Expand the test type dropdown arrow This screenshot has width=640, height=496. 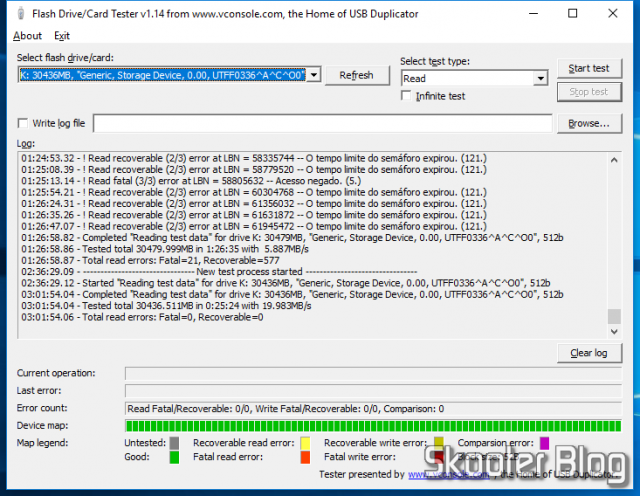(x=540, y=78)
